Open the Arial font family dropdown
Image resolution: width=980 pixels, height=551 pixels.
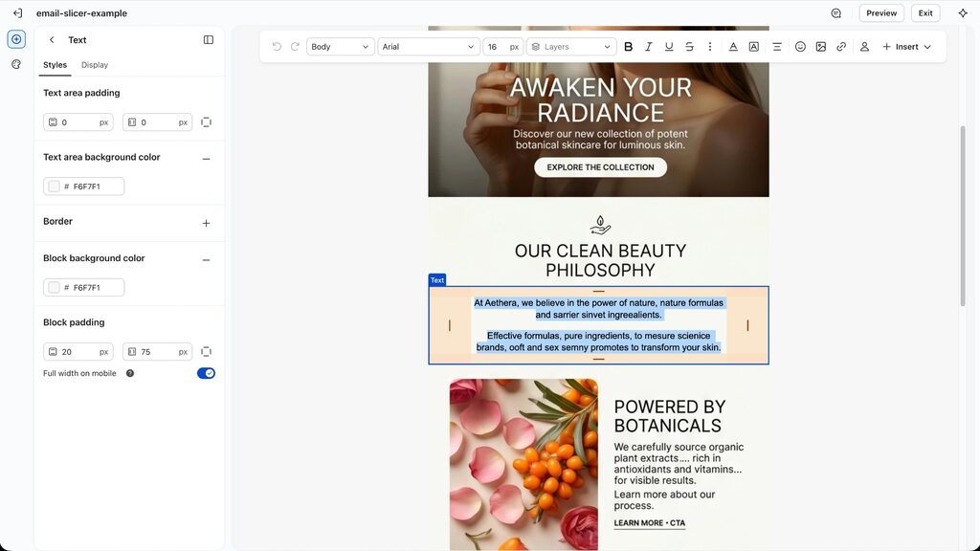(428, 47)
